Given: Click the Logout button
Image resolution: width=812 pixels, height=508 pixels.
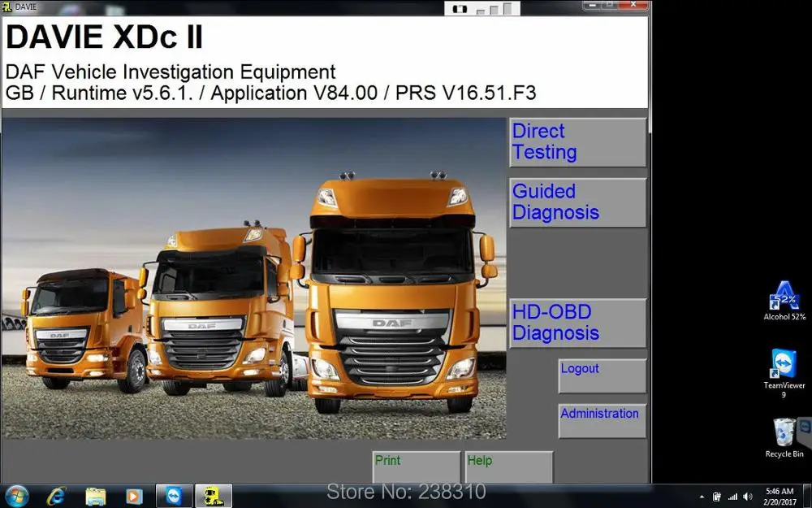Looking at the screenshot, I should click(x=603, y=376).
